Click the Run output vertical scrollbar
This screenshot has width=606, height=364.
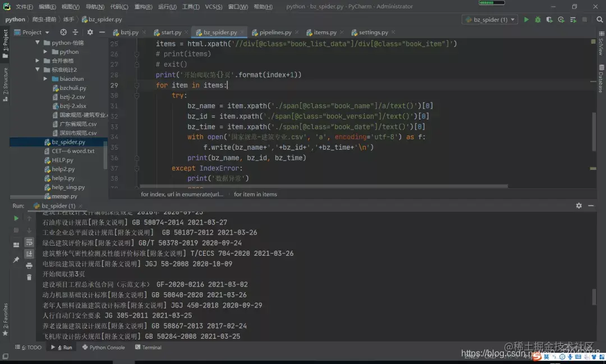pyautogui.click(x=594, y=296)
